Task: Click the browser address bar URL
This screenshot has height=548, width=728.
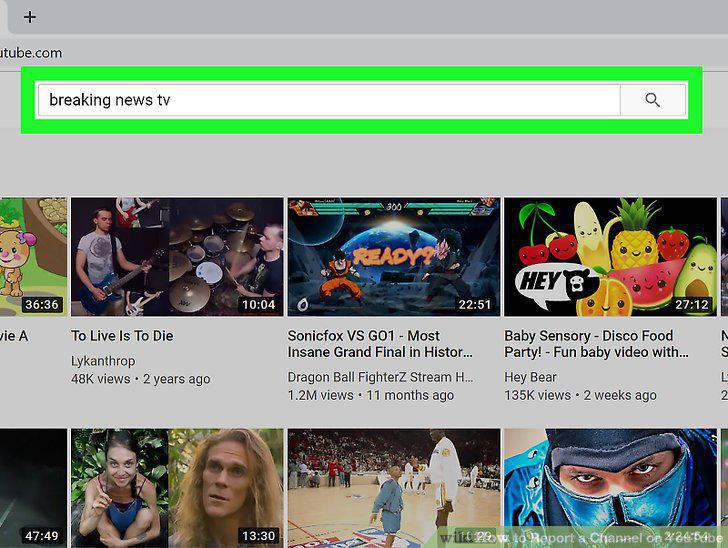Action: 31,53
